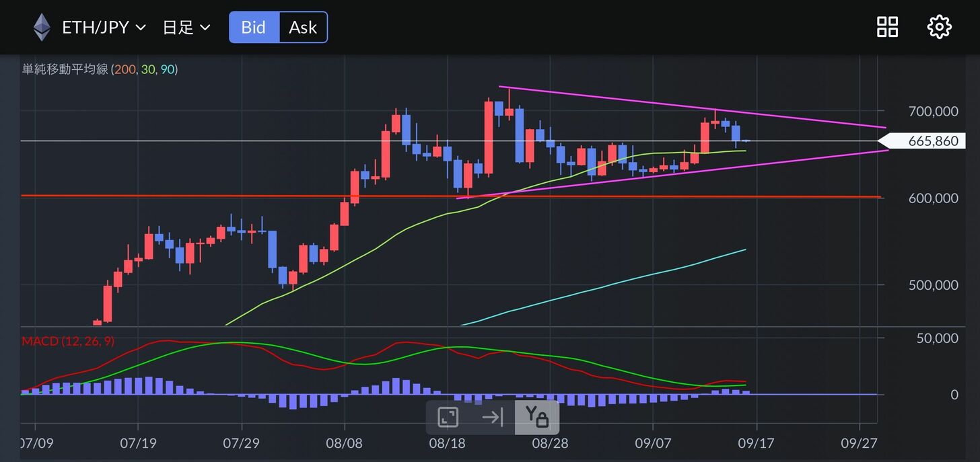Image resolution: width=980 pixels, height=462 pixels.
Task: Click the 08/18 date on time axis
Action: pos(447,444)
